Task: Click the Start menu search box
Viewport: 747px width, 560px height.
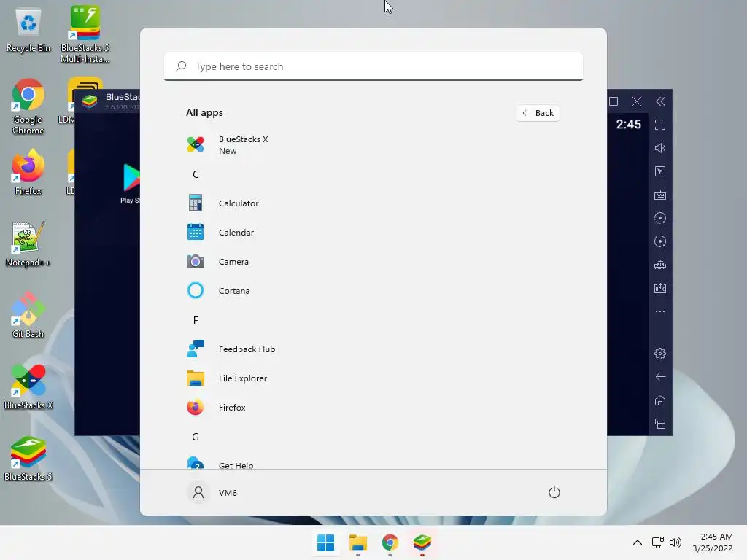Action: point(373,66)
